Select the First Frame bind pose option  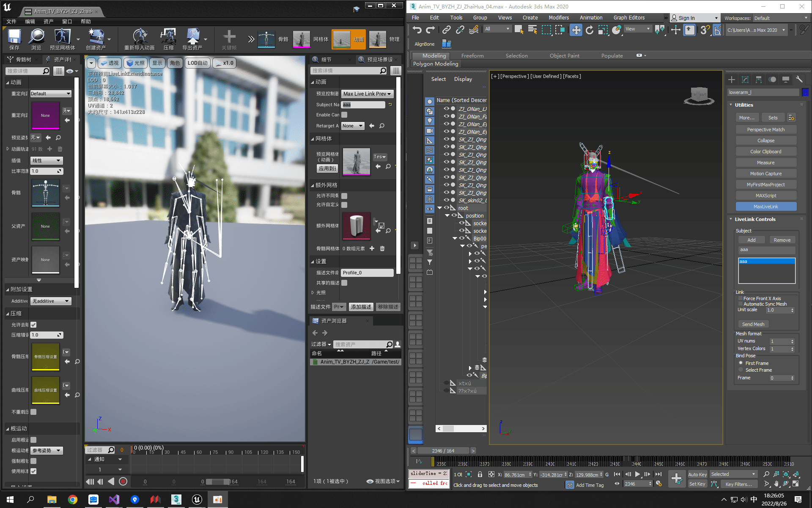tap(741, 363)
